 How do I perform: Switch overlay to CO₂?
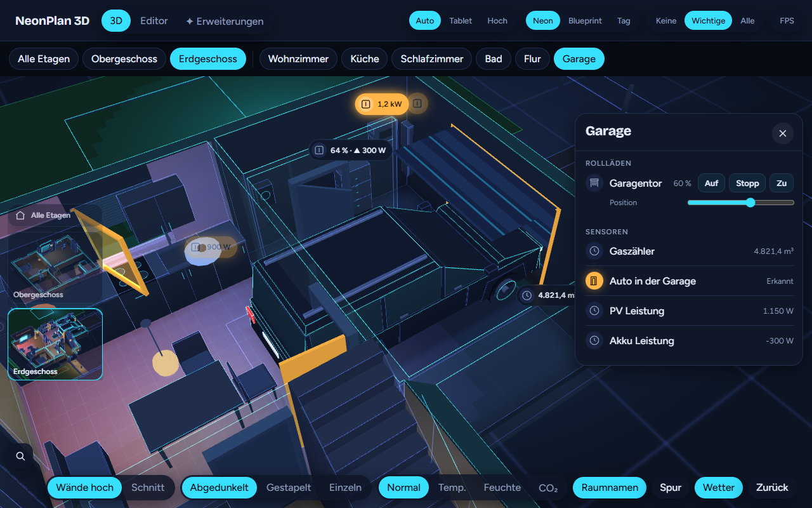coord(548,488)
